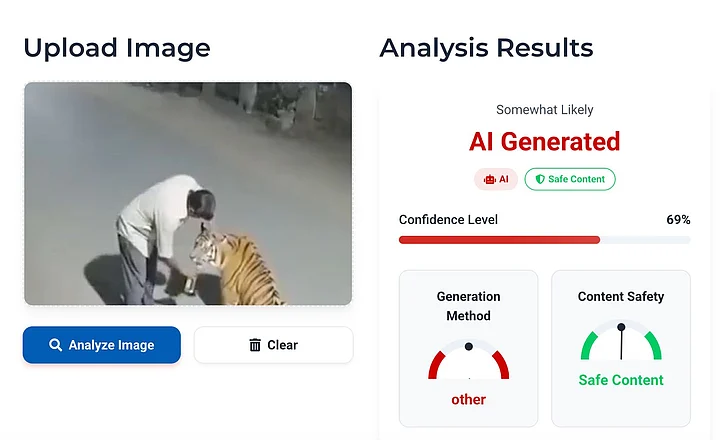This screenshot has height=440, width=720.
Task: Click the red Confidence Level progress bar
Action: [x=499, y=240]
